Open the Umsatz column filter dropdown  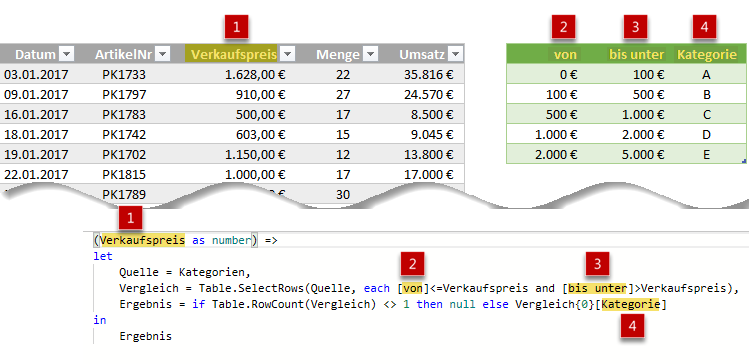point(456,54)
